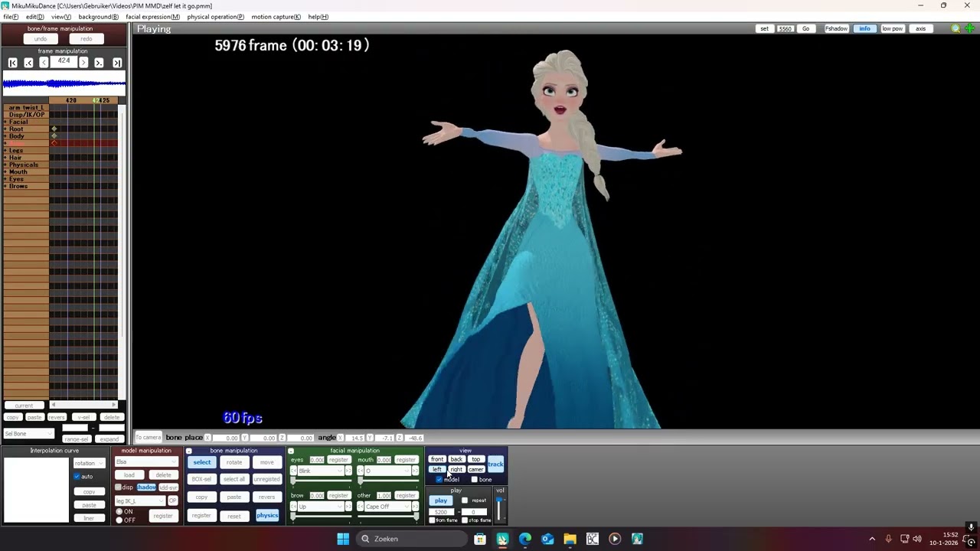The width and height of the screenshot is (980, 551).
Task: Toggle the view model checkbox
Action: (x=439, y=480)
